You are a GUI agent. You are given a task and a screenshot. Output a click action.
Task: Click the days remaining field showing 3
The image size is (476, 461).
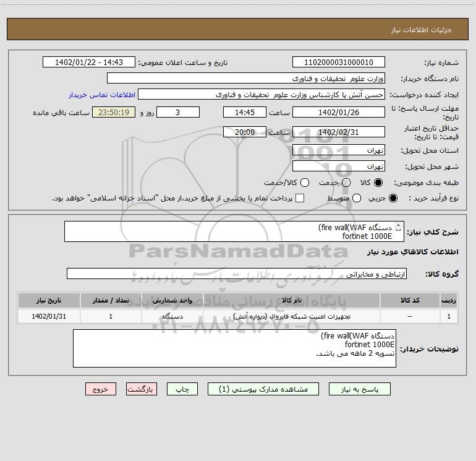coord(178,112)
